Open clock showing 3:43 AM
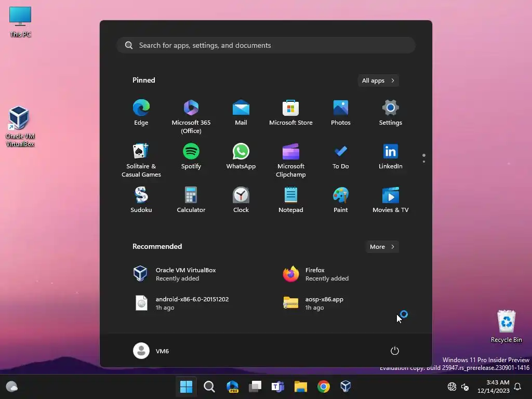This screenshot has width=532, height=399. [x=494, y=387]
